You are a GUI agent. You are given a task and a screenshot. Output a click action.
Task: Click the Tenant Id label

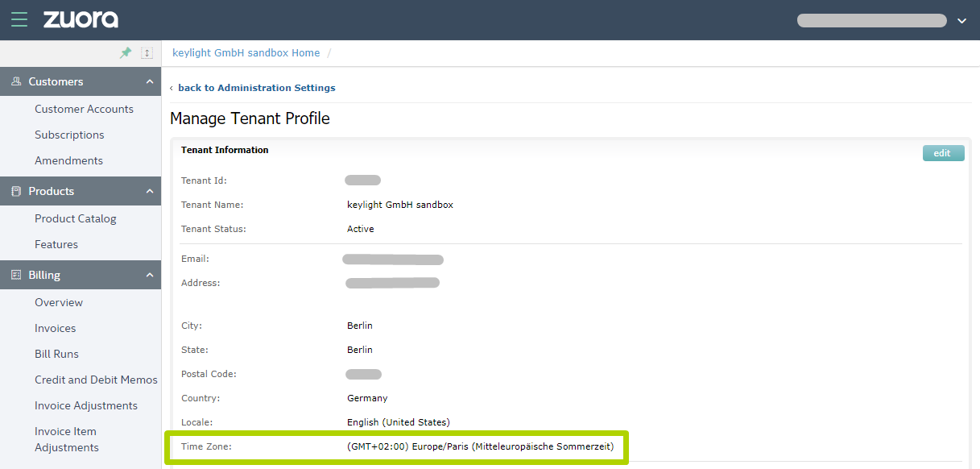pos(204,181)
